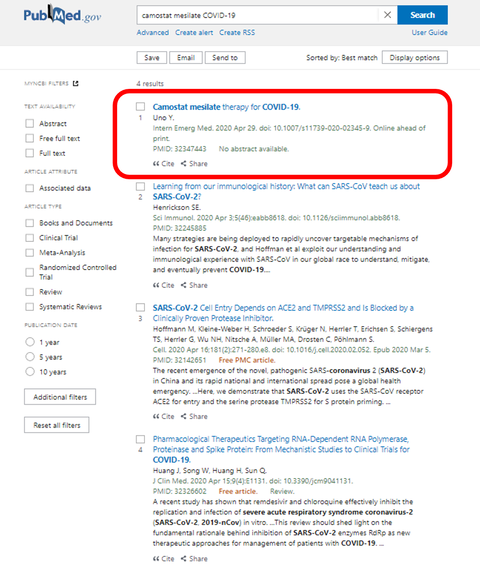Open article Learning from our immunological history
The width and height of the screenshot is (480, 572).
pos(286,192)
